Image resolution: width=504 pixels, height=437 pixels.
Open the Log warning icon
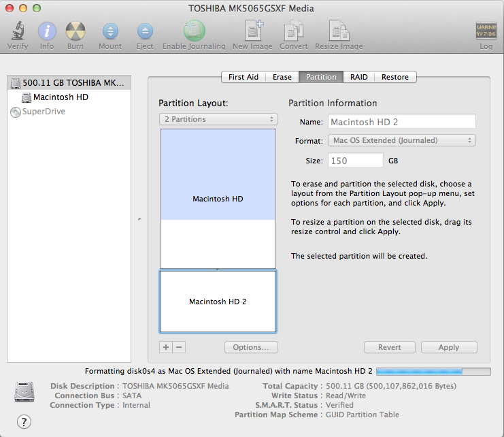pos(486,31)
